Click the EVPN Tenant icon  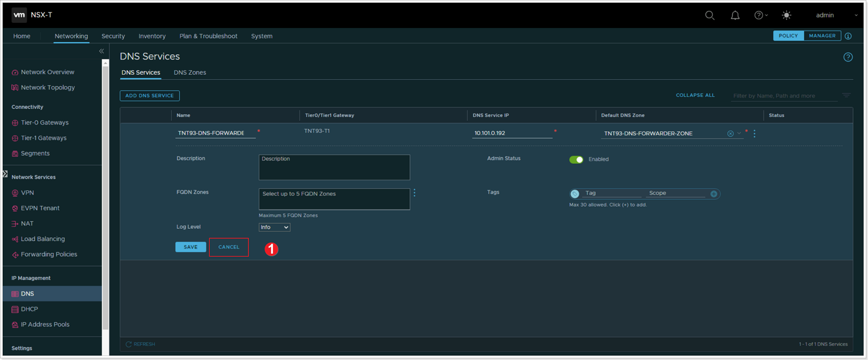15,208
